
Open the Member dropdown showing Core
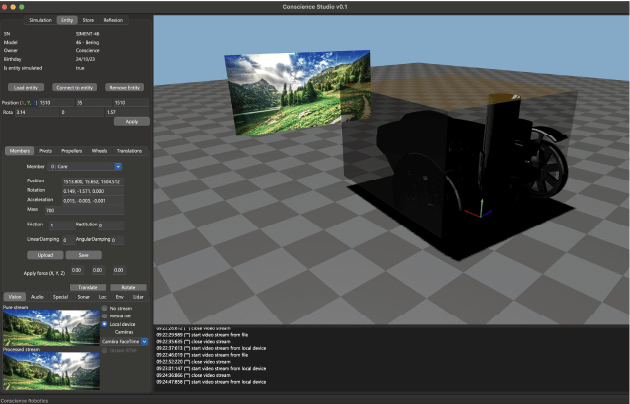pos(85,165)
